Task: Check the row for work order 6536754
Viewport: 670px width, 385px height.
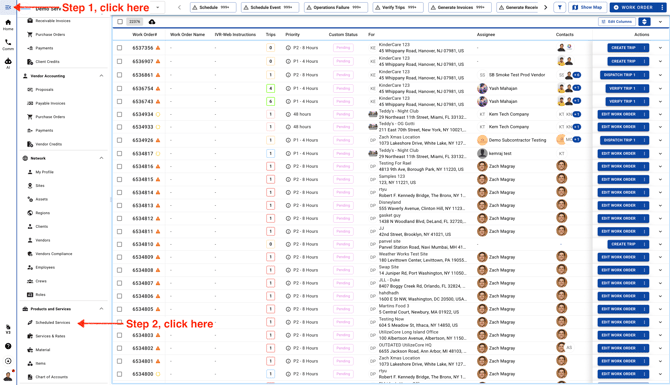Action: [120, 88]
